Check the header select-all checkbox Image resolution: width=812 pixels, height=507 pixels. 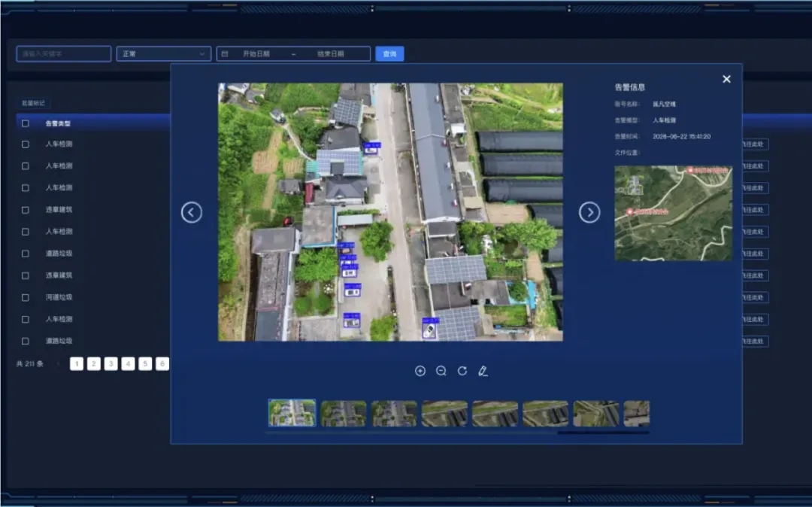26,123
